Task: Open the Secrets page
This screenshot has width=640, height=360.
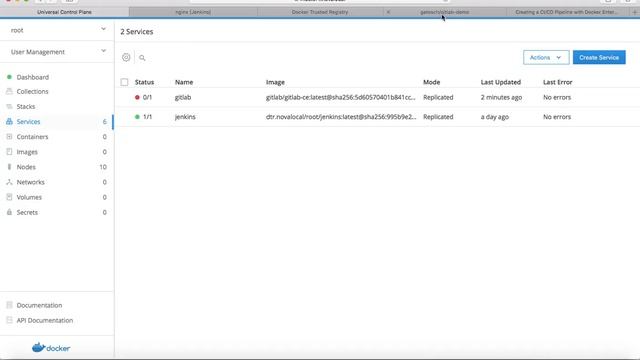Action: pos(27,212)
